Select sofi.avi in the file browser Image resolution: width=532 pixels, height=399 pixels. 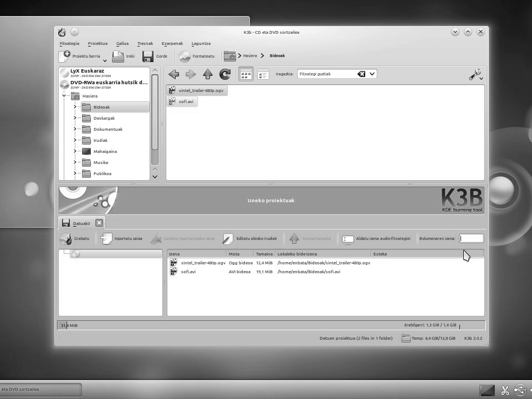point(182,101)
